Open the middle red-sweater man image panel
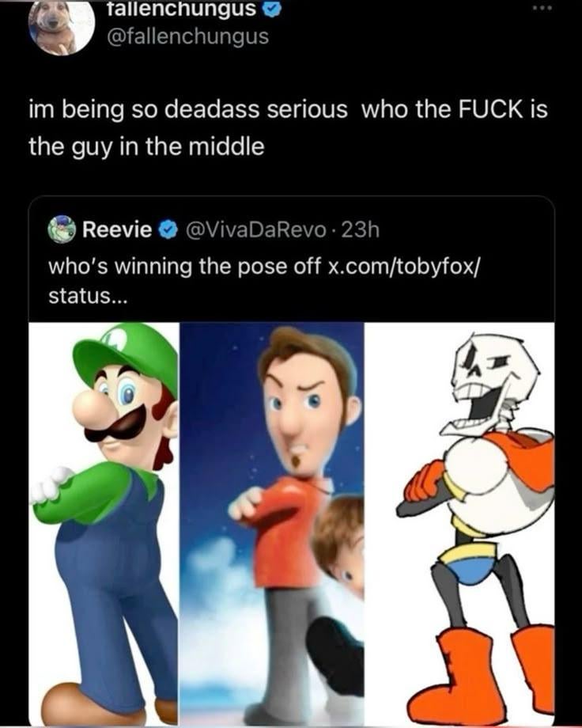Screen dimensions: 582x728 (x=271, y=522)
